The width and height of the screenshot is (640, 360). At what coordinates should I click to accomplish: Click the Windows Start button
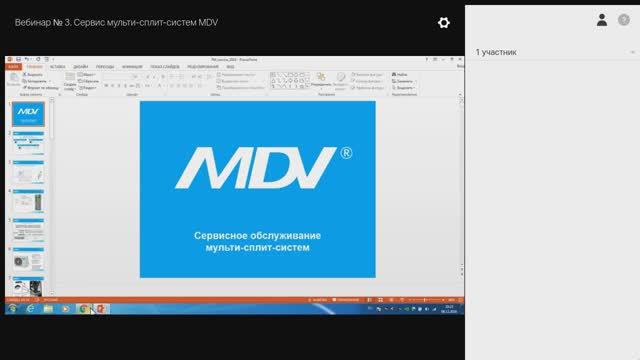pos(13,309)
